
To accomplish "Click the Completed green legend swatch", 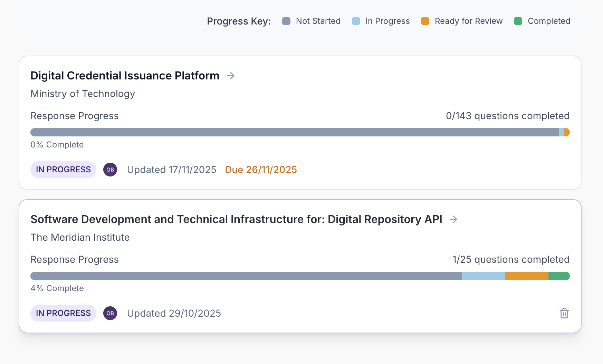I will point(518,21).
